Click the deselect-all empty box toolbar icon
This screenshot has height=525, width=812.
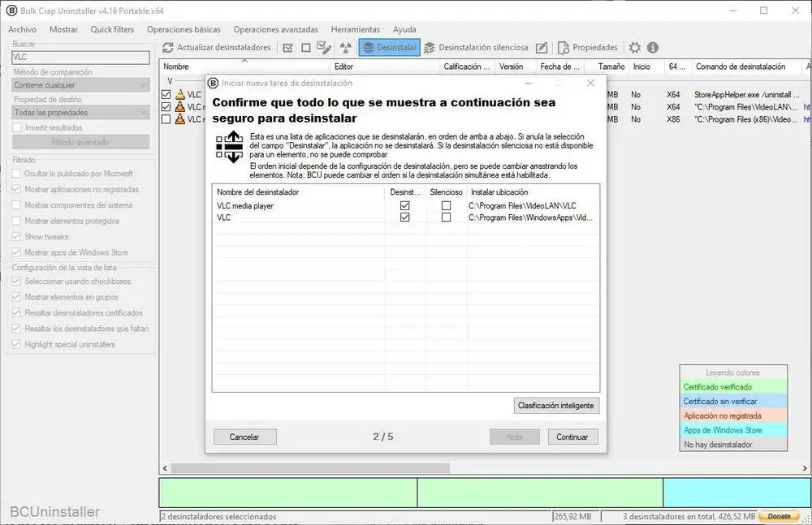[306, 48]
